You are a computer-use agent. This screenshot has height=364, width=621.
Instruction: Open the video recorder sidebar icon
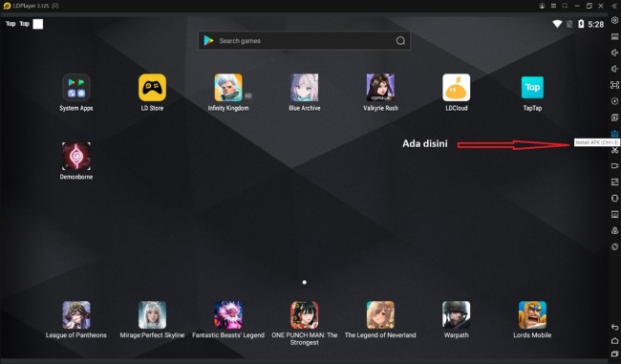click(614, 166)
